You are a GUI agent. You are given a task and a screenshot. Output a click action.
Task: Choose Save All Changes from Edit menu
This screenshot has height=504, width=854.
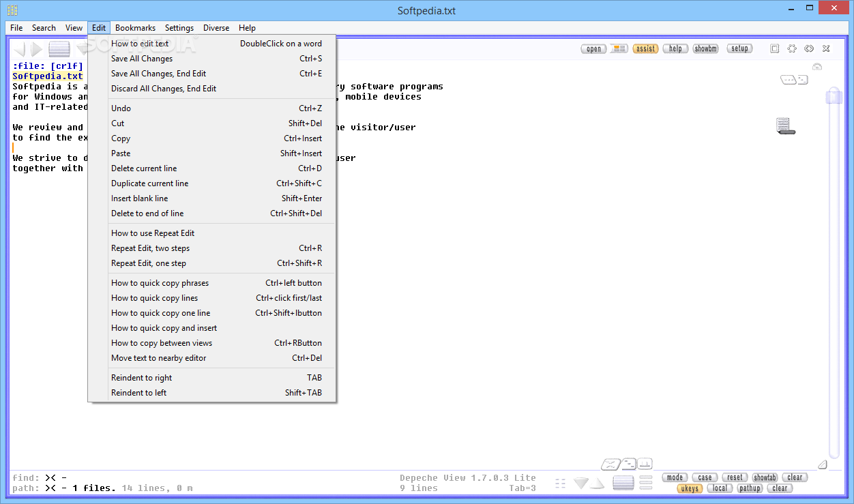point(212,59)
